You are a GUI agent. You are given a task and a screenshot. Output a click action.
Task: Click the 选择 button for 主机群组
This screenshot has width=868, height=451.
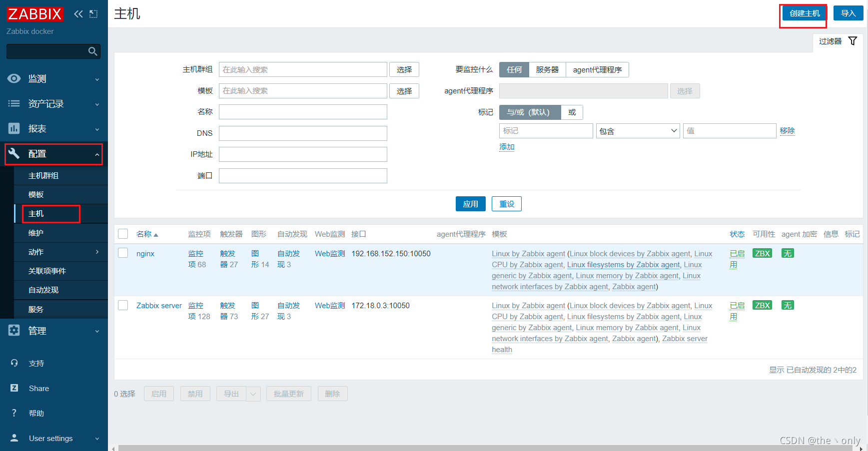click(x=404, y=69)
